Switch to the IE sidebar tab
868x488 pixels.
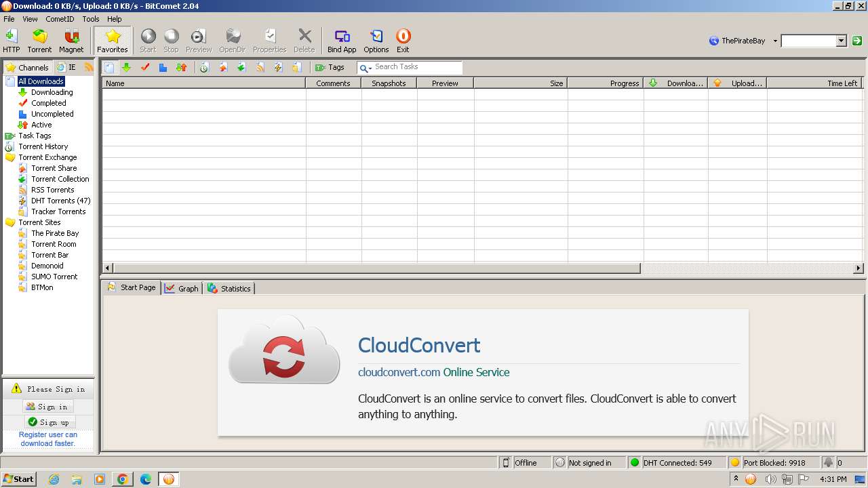[66, 67]
